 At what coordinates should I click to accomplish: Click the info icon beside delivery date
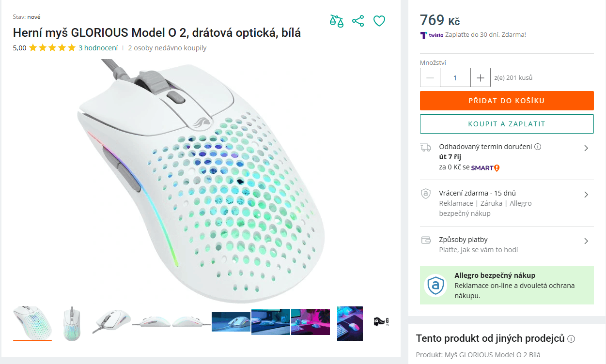[538, 147]
